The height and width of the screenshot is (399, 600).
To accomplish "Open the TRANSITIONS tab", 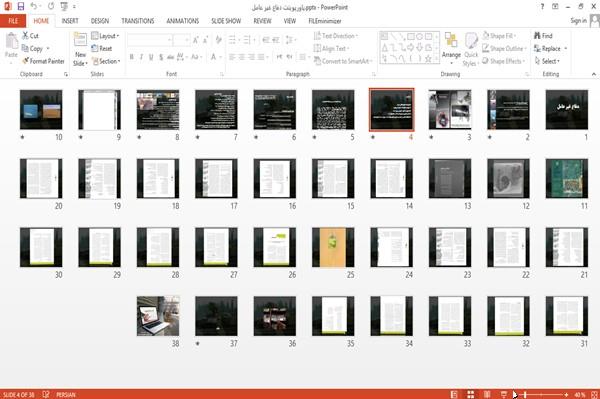I will (x=138, y=21).
